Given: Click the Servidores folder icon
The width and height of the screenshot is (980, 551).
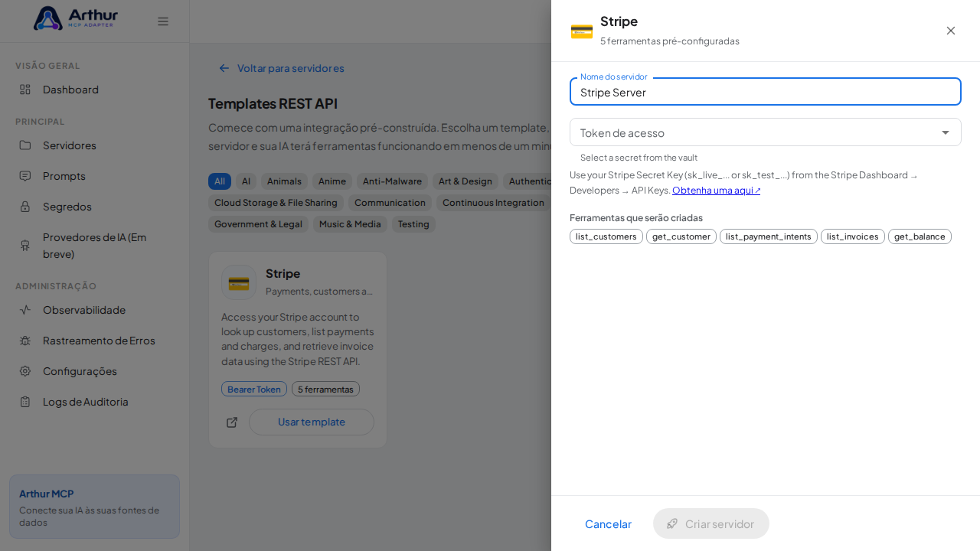Looking at the screenshot, I should click(25, 145).
